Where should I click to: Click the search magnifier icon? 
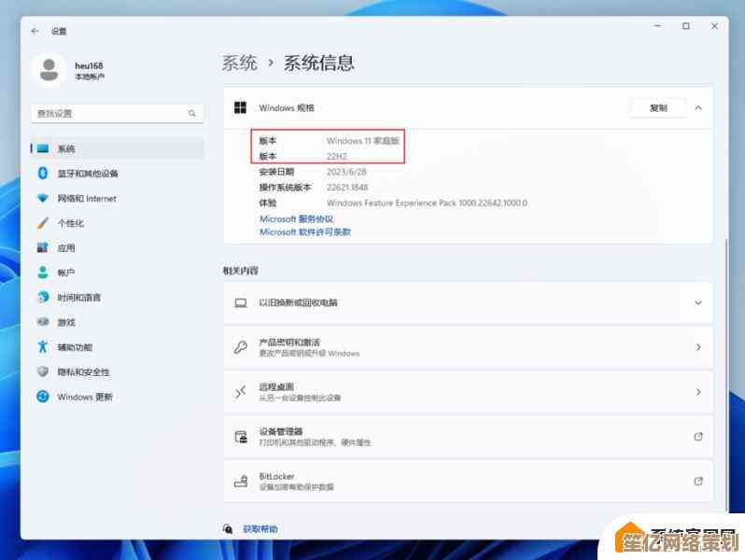[192, 114]
